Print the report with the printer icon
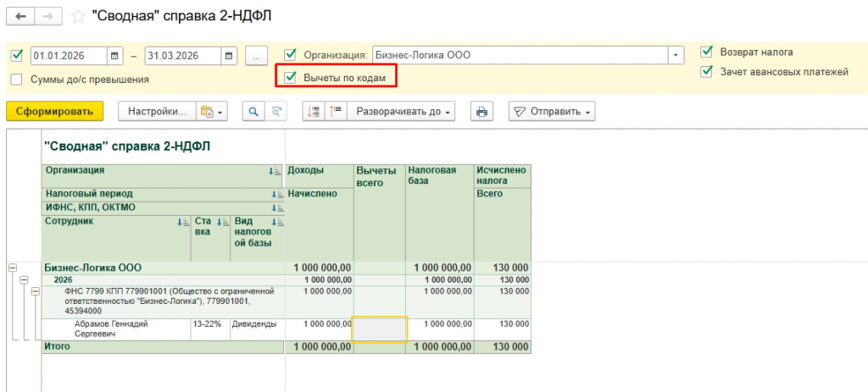The height and width of the screenshot is (392, 868). point(481,111)
